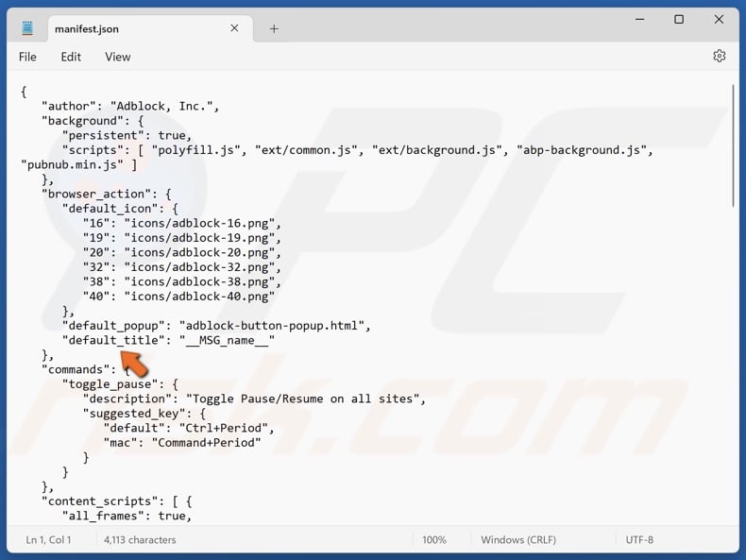Minimize the Notepad window
The image size is (746, 560).
[x=640, y=20]
